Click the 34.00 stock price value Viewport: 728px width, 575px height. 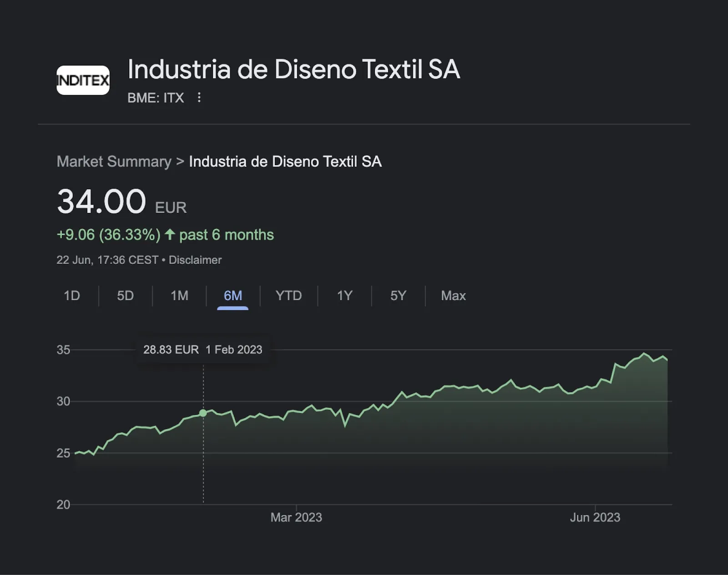click(101, 201)
